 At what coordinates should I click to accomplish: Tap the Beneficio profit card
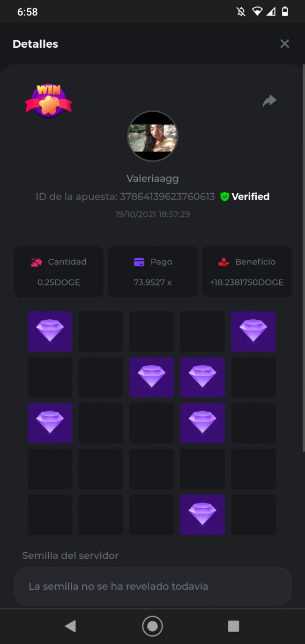point(247,272)
